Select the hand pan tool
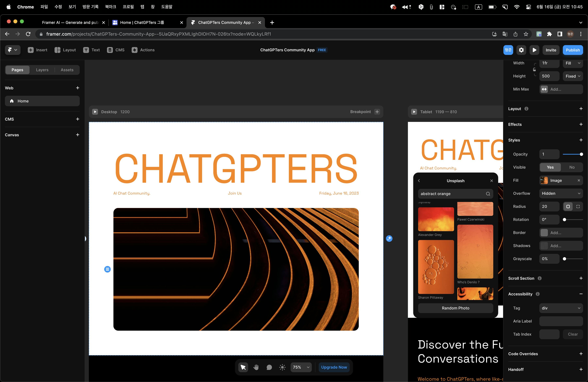 tap(256, 367)
